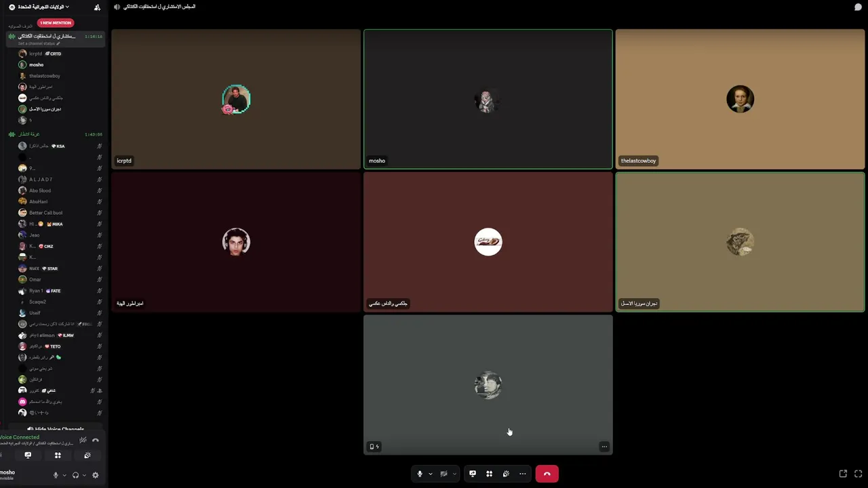868x488 pixels.
Task: Disconnect using the voice panel phone icon
Action: [x=96, y=440]
